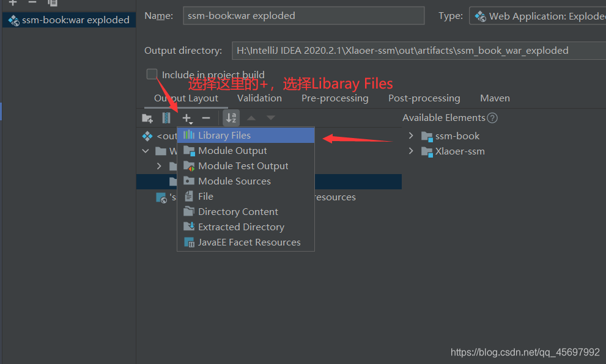Image resolution: width=606 pixels, height=364 pixels.
Task: Choose Module Sources menu item
Action: 246,181
